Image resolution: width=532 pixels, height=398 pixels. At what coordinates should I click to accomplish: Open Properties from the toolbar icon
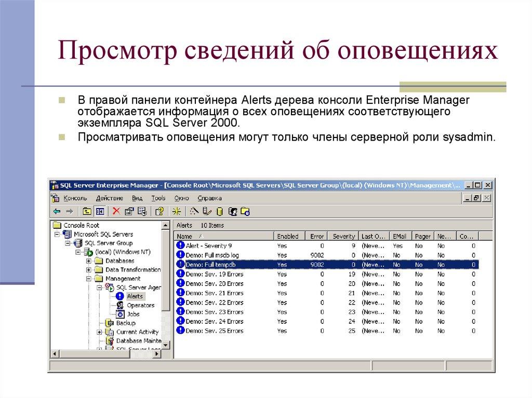click(129, 211)
